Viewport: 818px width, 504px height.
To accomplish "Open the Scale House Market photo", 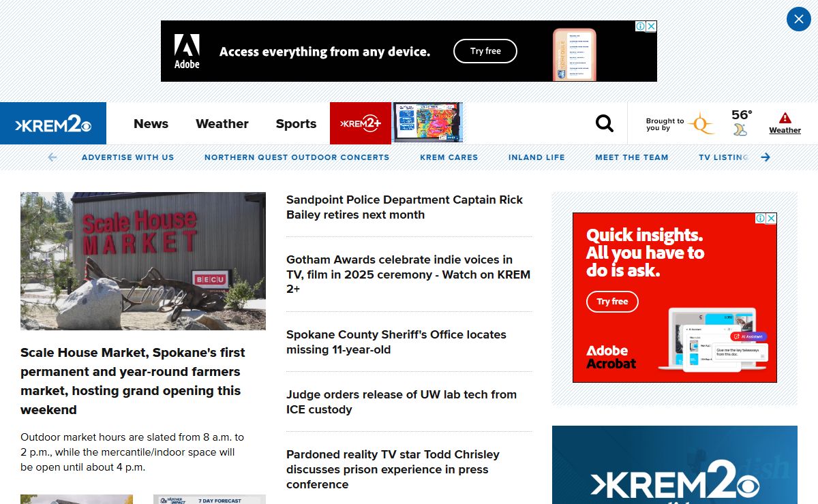I will tap(143, 261).
